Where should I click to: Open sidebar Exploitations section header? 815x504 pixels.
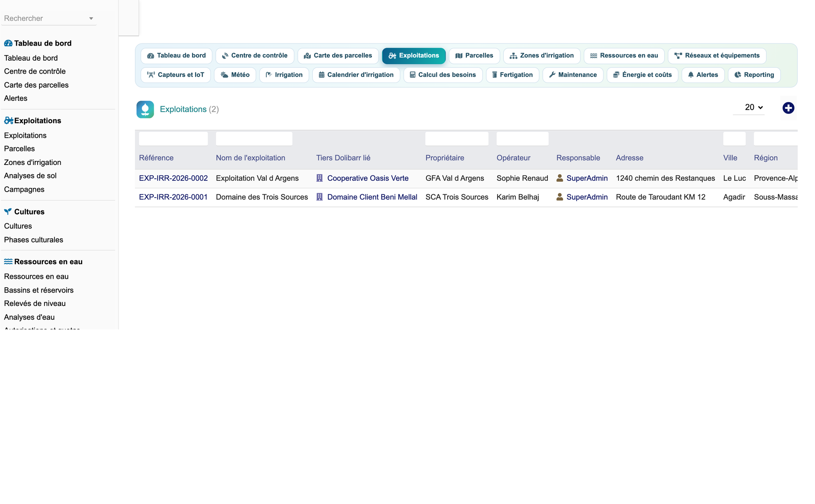33,121
